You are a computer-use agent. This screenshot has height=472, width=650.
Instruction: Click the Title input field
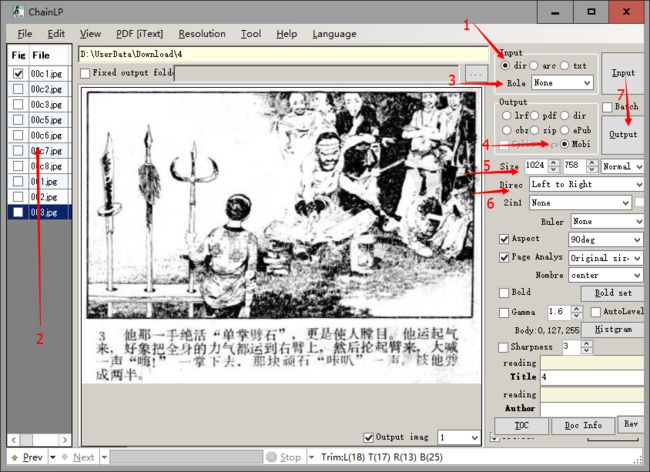pyautogui.click(x=592, y=378)
